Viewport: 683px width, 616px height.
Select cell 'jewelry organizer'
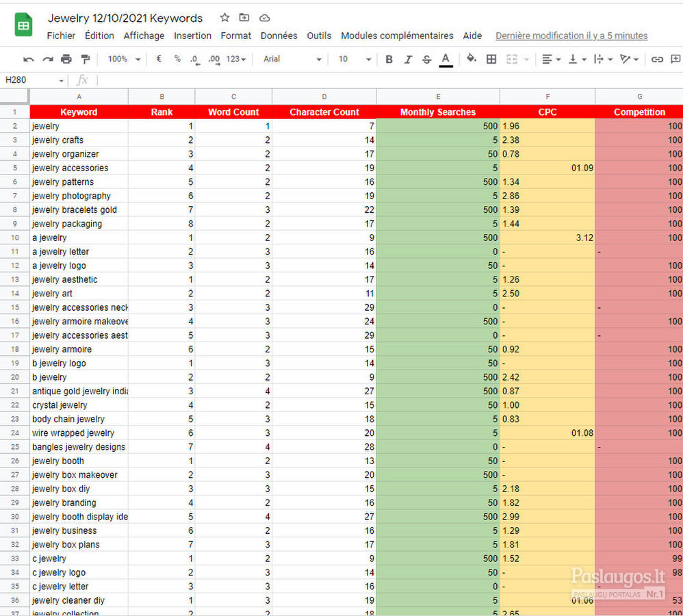click(x=79, y=154)
